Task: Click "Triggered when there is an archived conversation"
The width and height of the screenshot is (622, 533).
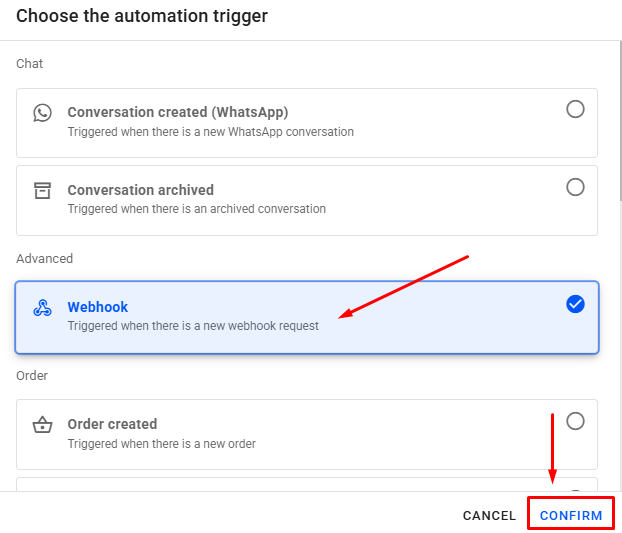Action: (196, 209)
